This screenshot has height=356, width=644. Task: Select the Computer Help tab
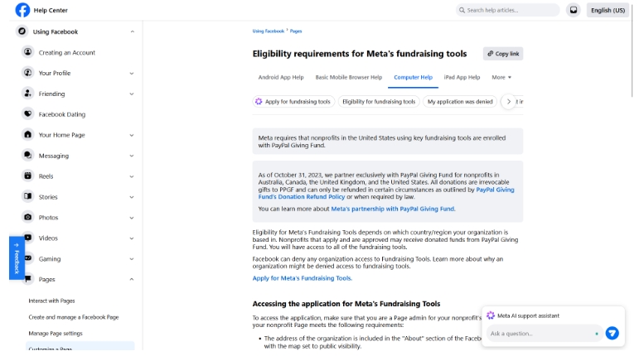coord(414,77)
